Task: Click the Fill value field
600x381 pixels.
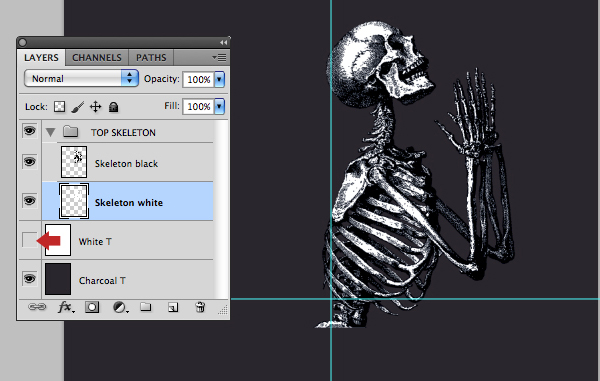Action: point(199,106)
